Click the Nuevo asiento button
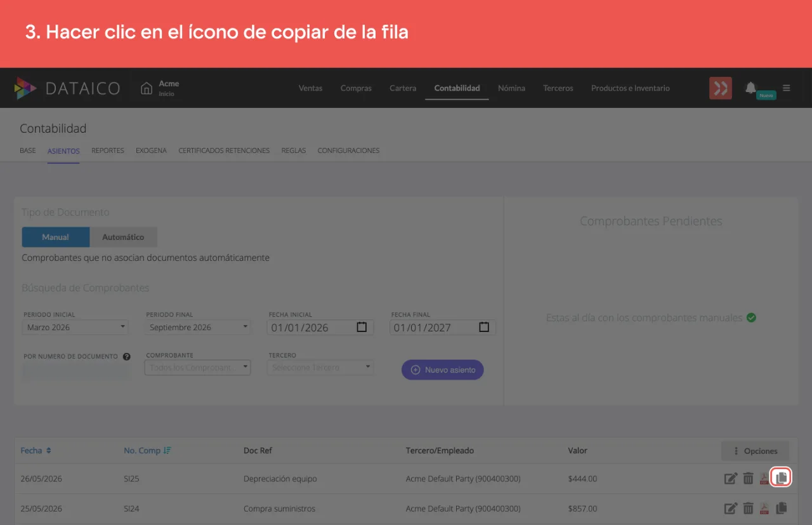 (x=443, y=370)
